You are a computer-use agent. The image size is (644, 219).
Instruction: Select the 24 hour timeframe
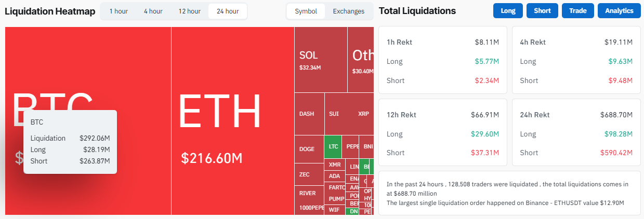tap(228, 11)
